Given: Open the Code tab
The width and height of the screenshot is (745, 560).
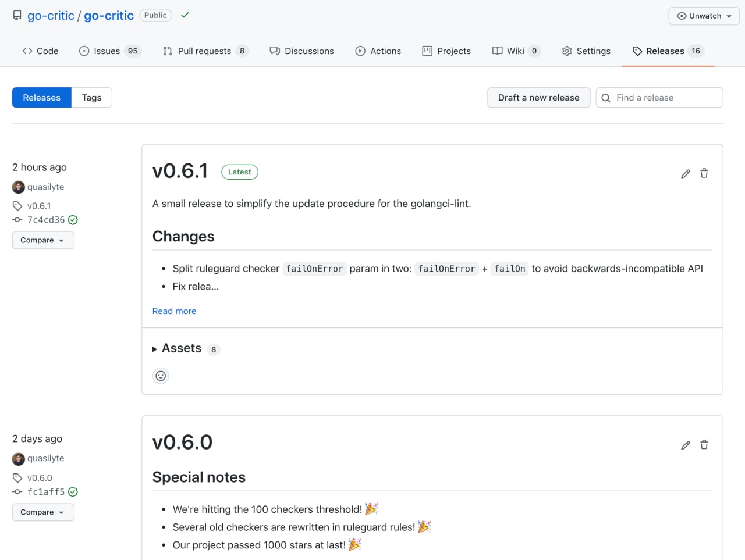Looking at the screenshot, I should coord(40,51).
